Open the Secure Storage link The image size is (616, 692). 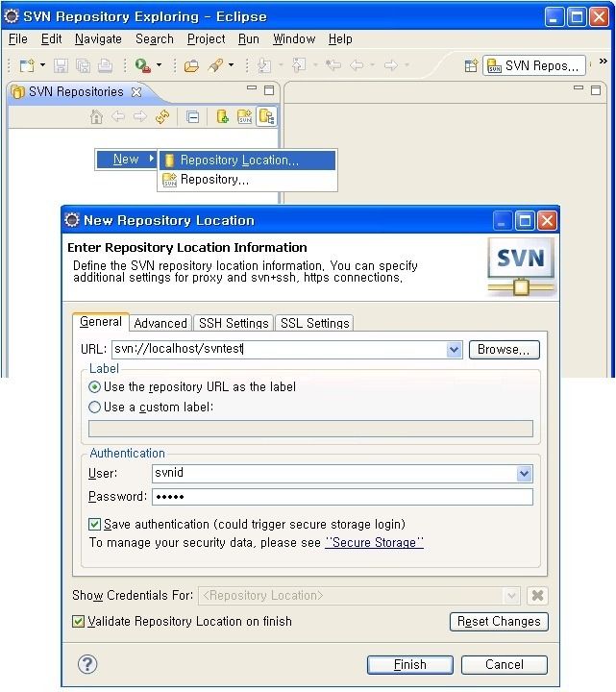point(374,542)
